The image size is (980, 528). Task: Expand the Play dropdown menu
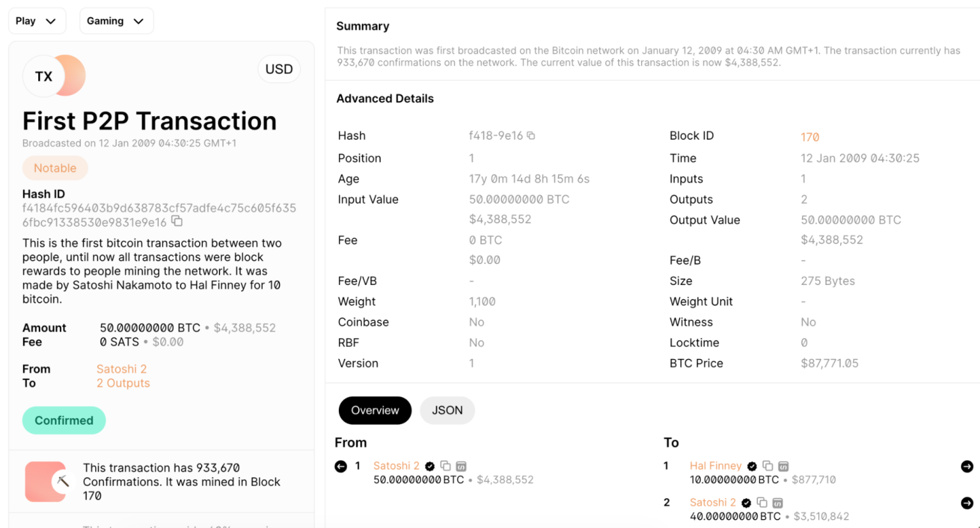[x=36, y=21]
